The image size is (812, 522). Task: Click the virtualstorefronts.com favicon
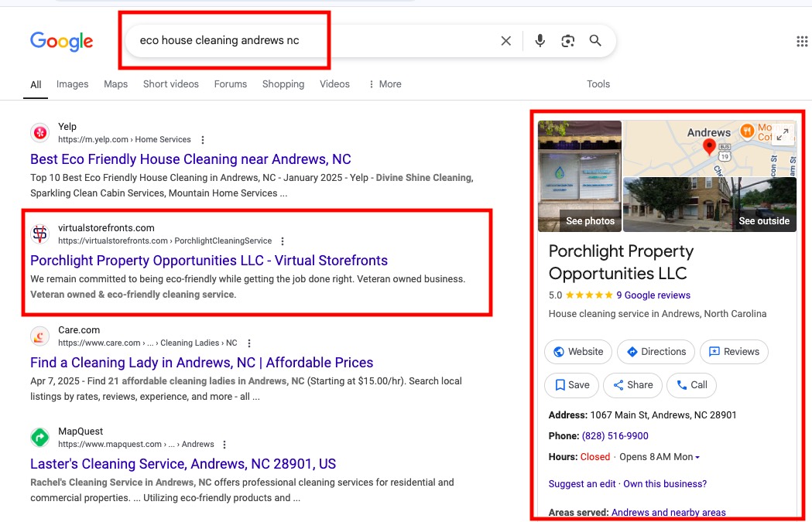point(40,234)
